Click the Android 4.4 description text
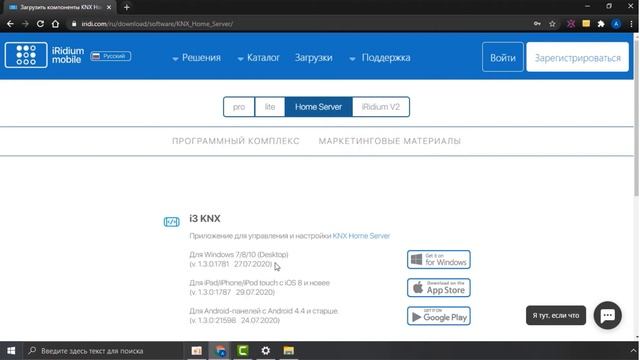The width and height of the screenshot is (640, 360). [x=264, y=311]
